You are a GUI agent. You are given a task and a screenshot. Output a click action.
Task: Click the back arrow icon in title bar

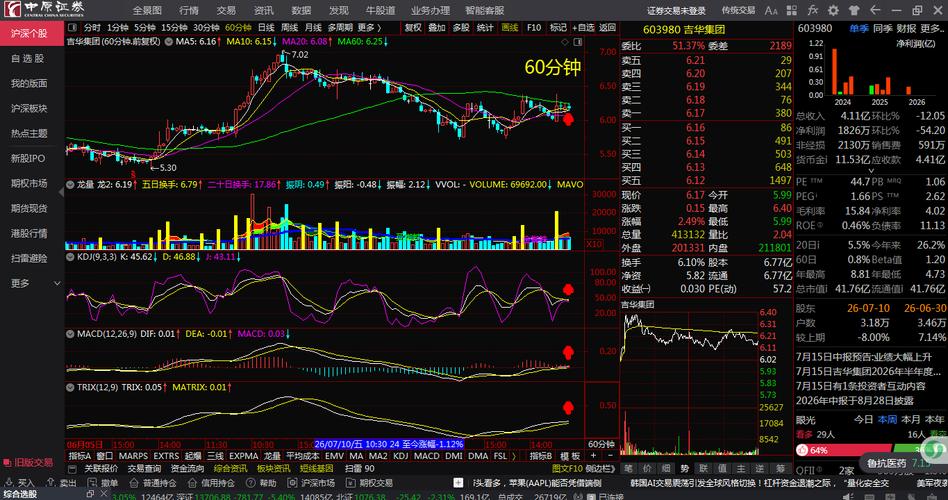click(875, 10)
